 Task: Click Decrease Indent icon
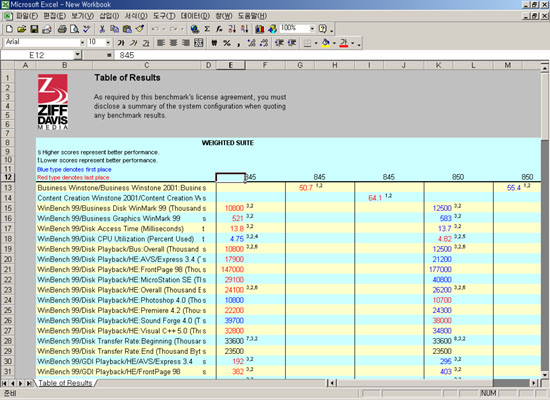(279, 43)
